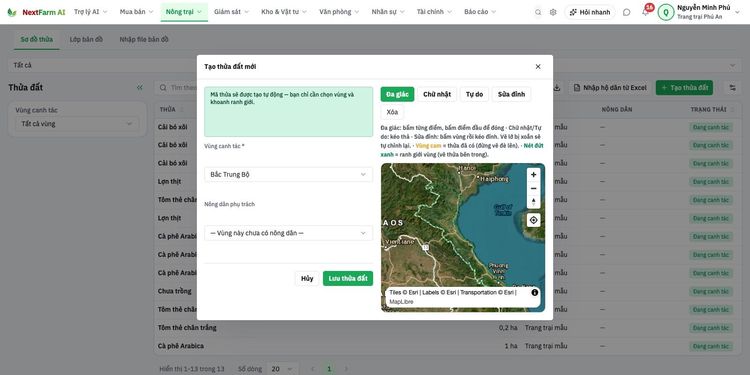Reset the map compass bearing
Image resolution: width=750 pixels, height=375 pixels.
pyautogui.click(x=534, y=202)
